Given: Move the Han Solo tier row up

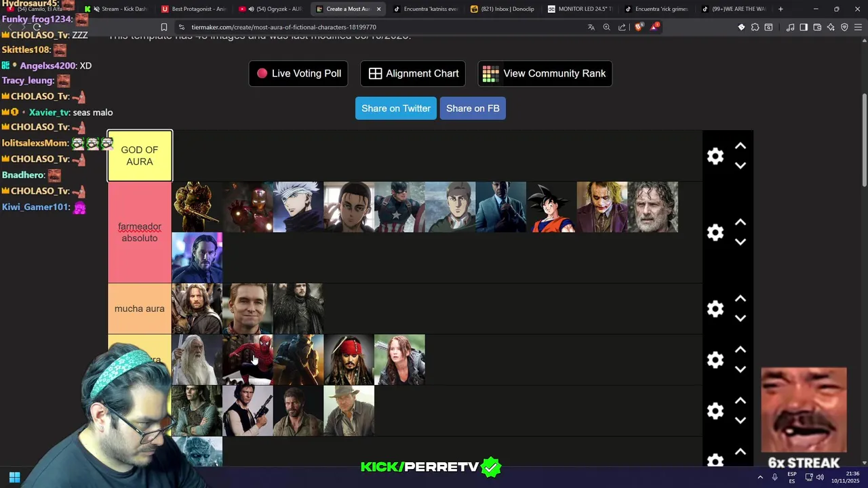Looking at the screenshot, I should tap(741, 401).
